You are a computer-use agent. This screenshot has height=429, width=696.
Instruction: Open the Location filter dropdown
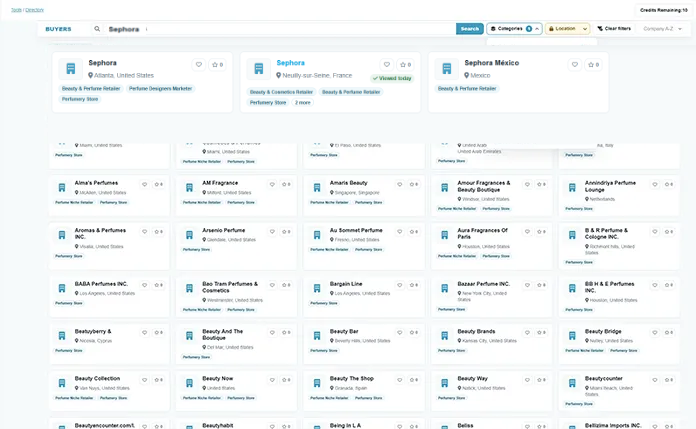(568, 29)
